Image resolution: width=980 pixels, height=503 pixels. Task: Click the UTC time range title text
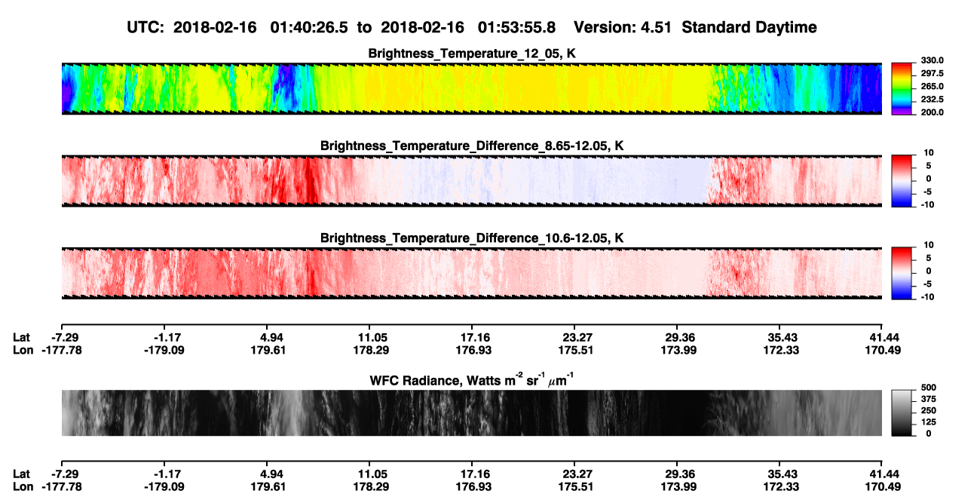tap(472, 27)
